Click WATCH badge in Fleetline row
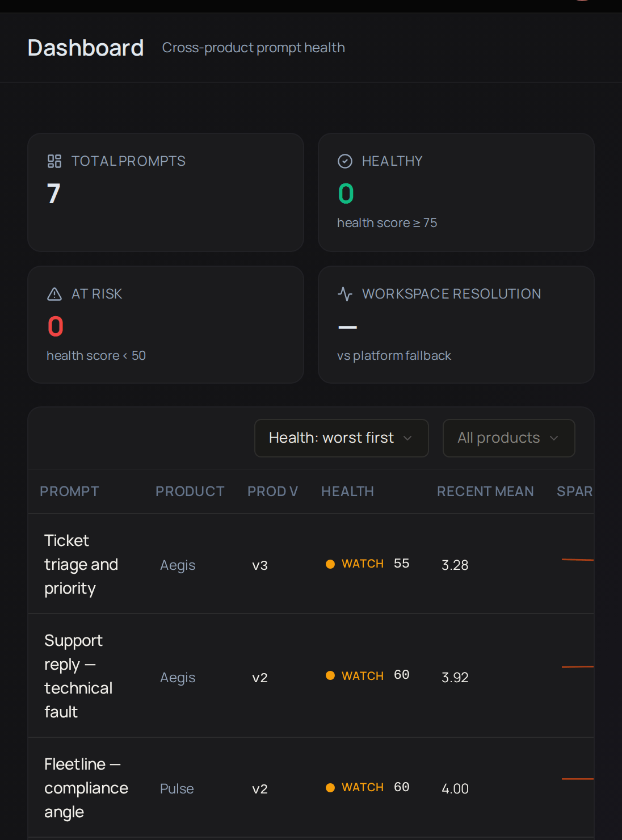This screenshot has width=622, height=840. (355, 787)
